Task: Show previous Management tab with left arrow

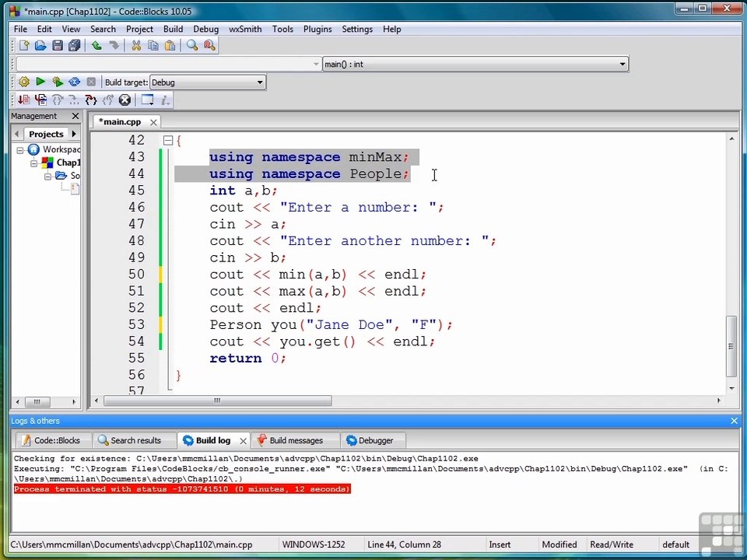Action: (17, 134)
